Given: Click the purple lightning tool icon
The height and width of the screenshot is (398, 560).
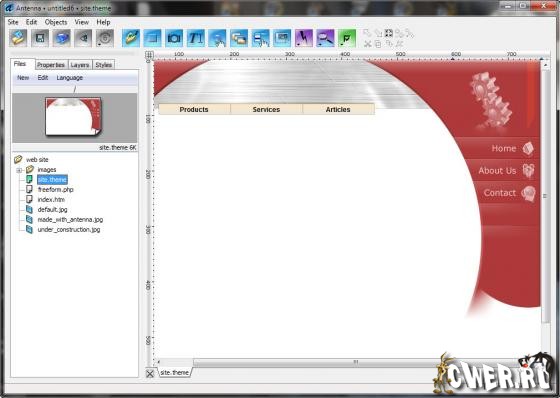Looking at the screenshot, I should pos(304,38).
